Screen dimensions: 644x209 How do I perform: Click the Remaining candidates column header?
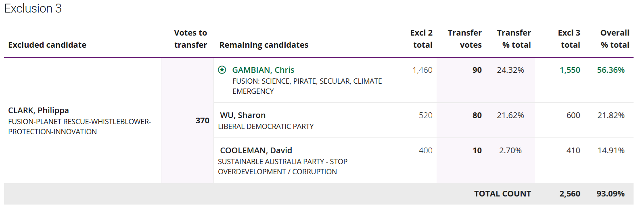pyautogui.click(x=264, y=45)
